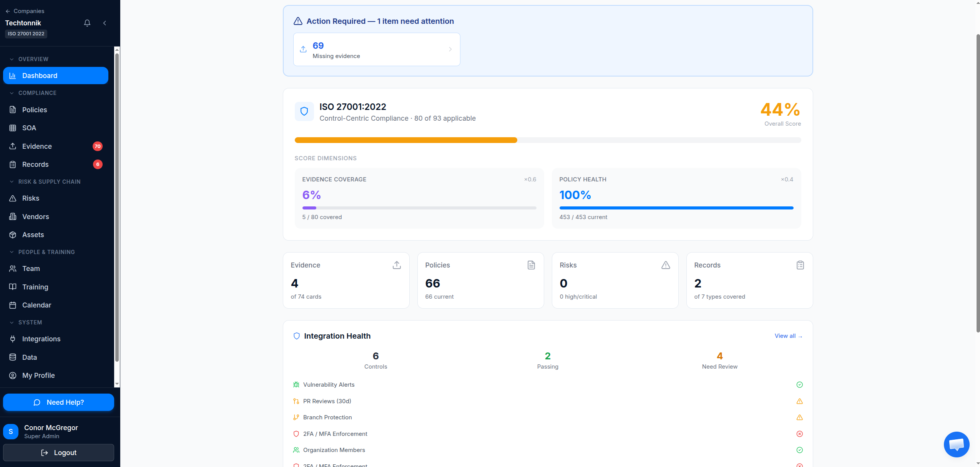The width and height of the screenshot is (980, 467).
Task: Click the Need Help? button
Action: 58,402
